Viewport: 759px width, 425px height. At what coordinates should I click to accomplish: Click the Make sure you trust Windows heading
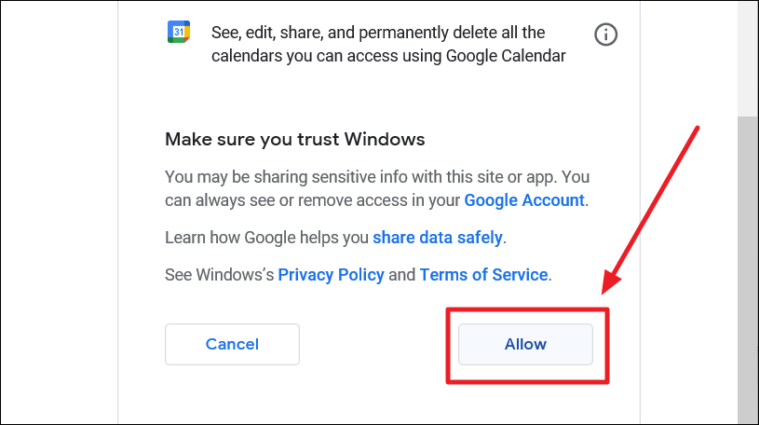click(295, 139)
